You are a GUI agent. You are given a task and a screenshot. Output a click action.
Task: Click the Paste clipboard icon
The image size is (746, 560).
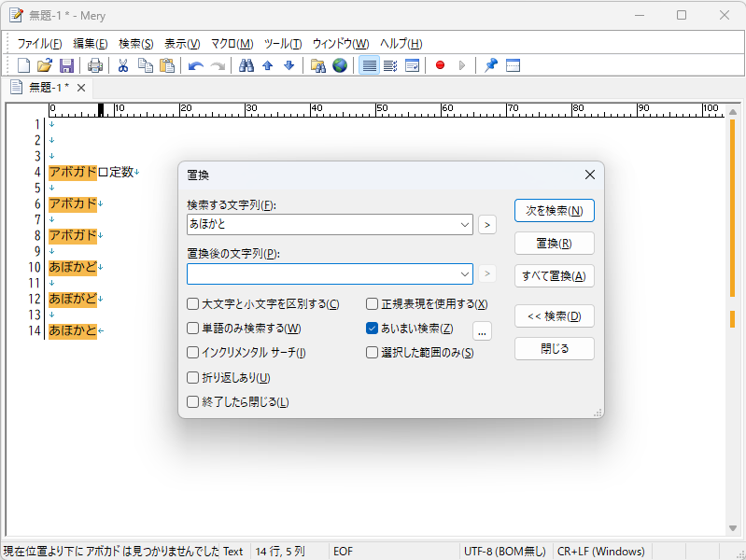166,65
